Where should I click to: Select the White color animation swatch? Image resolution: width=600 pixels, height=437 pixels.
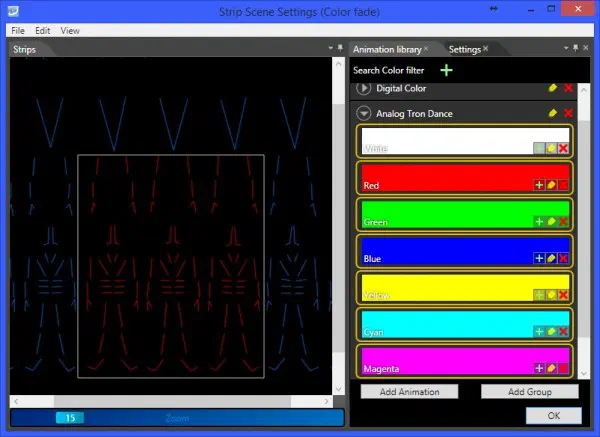(x=465, y=141)
